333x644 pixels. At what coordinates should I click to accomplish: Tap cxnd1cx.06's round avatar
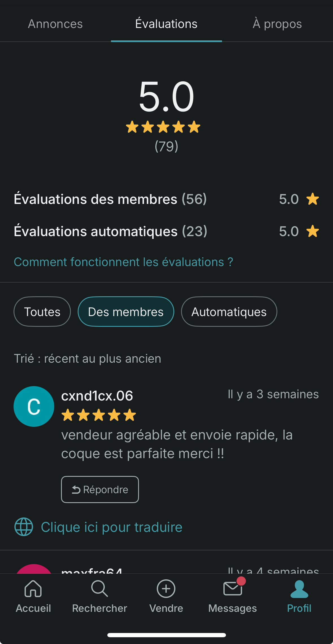click(34, 406)
